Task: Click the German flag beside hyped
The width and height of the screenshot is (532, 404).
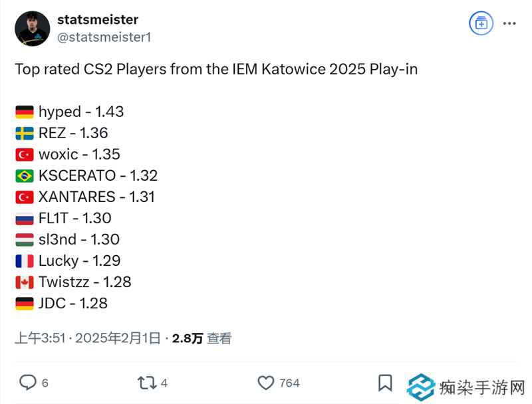Action: pos(25,112)
